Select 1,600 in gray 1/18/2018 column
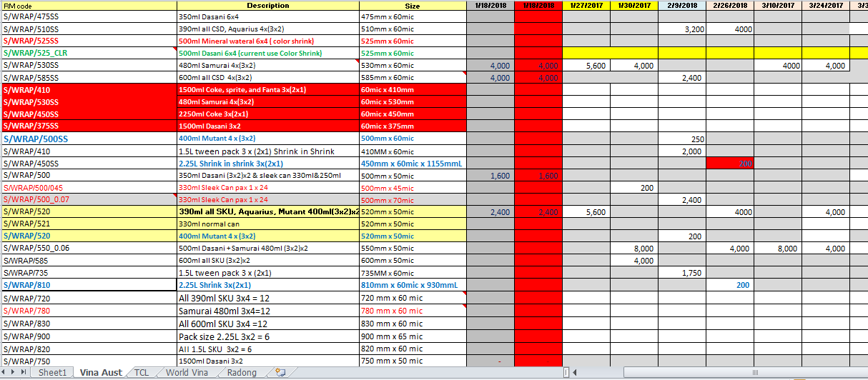 point(490,176)
